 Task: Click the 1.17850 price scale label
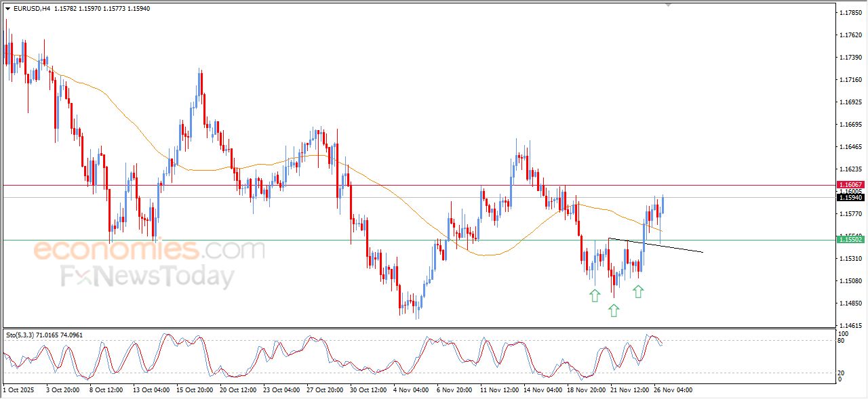[x=850, y=13]
